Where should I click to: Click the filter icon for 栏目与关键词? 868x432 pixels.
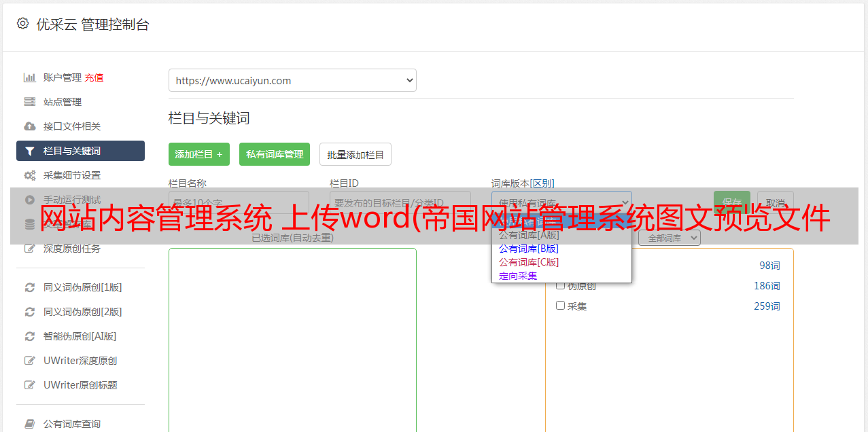click(29, 151)
